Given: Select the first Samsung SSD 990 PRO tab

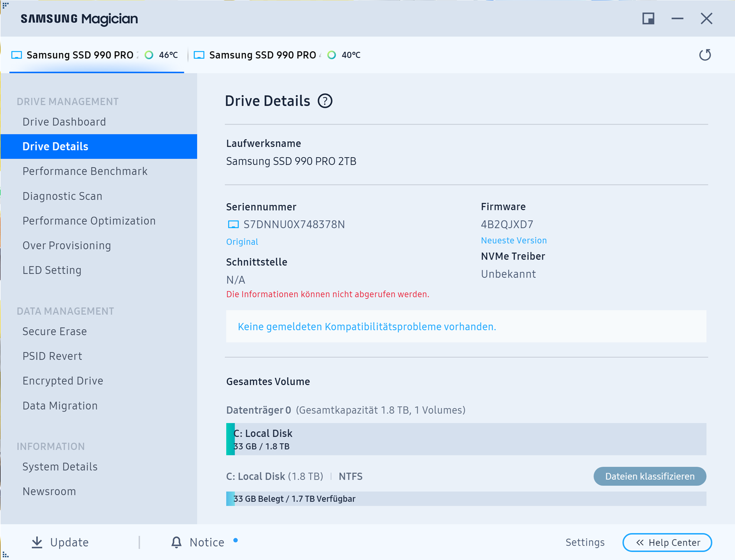Looking at the screenshot, I should coord(97,55).
